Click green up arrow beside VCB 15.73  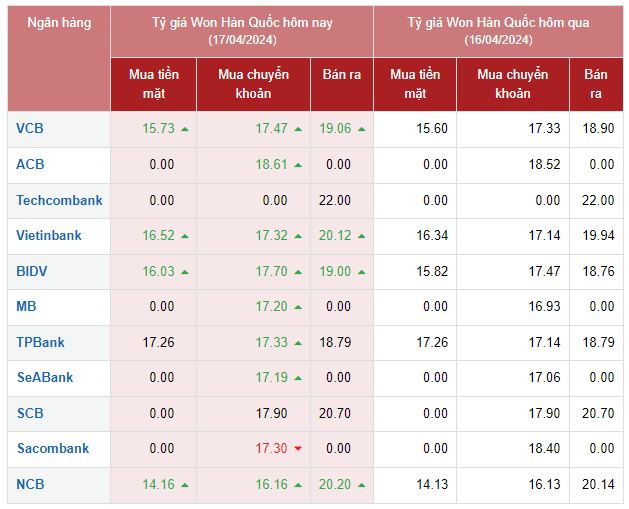pyautogui.click(x=185, y=129)
